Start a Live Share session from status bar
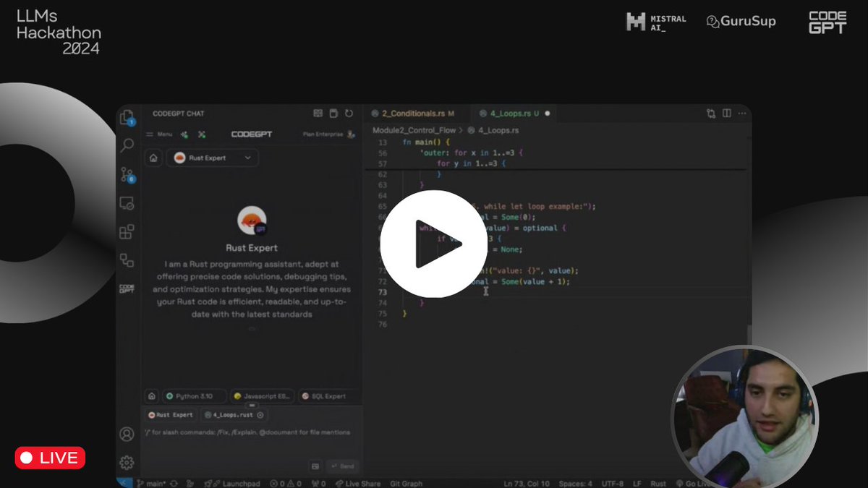Viewport: 868px width, 488px height. click(357, 483)
